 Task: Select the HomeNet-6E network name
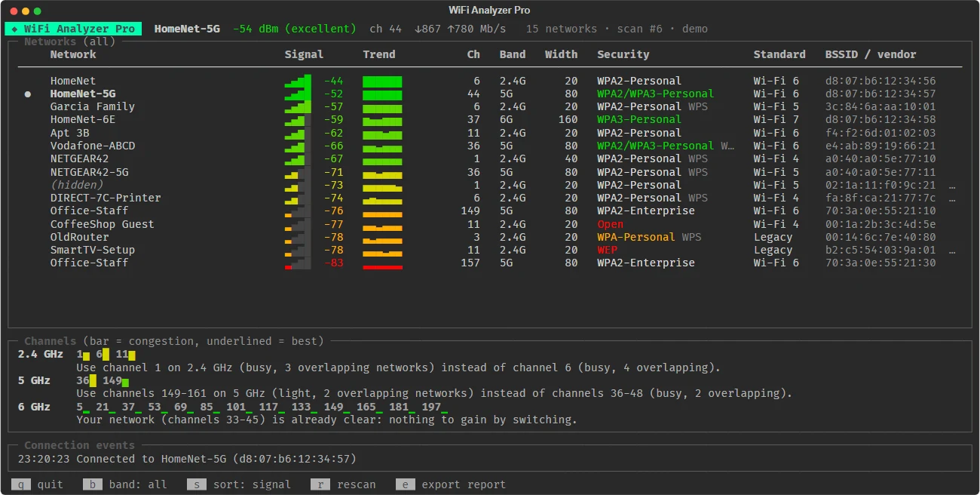coord(83,120)
